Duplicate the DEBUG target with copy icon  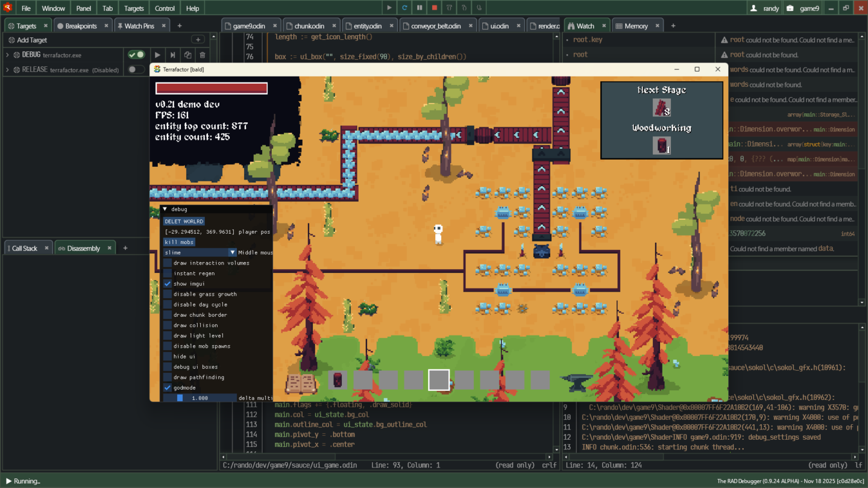pyautogui.click(x=187, y=55)
